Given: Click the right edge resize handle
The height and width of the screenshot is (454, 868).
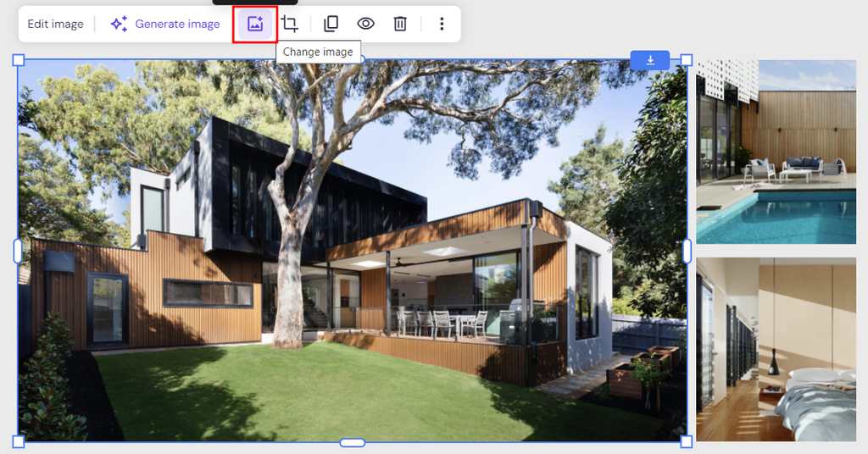Looking at the screenshot, I should [x=687, y=251].
